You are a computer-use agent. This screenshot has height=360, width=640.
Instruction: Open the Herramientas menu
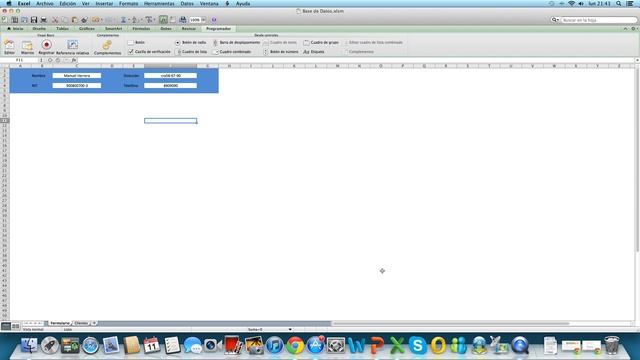tap(159, 3)
